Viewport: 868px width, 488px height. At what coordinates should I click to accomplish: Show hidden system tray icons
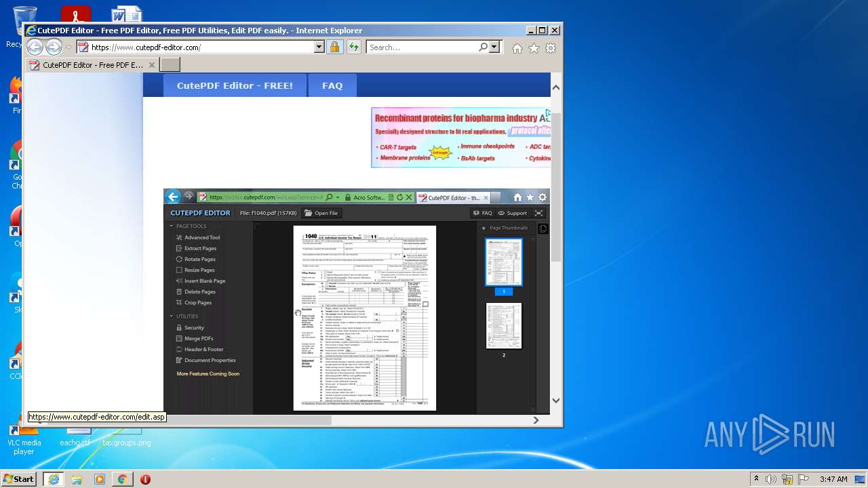(756, 479)
